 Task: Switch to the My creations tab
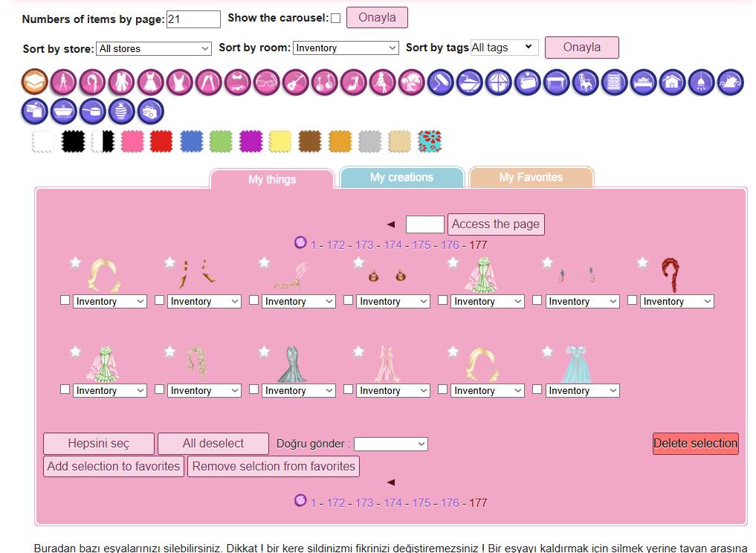tap(401, 178)
